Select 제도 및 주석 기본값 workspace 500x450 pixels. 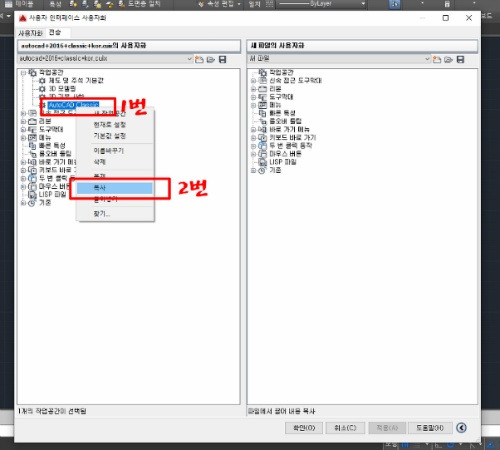coord(76,80)
